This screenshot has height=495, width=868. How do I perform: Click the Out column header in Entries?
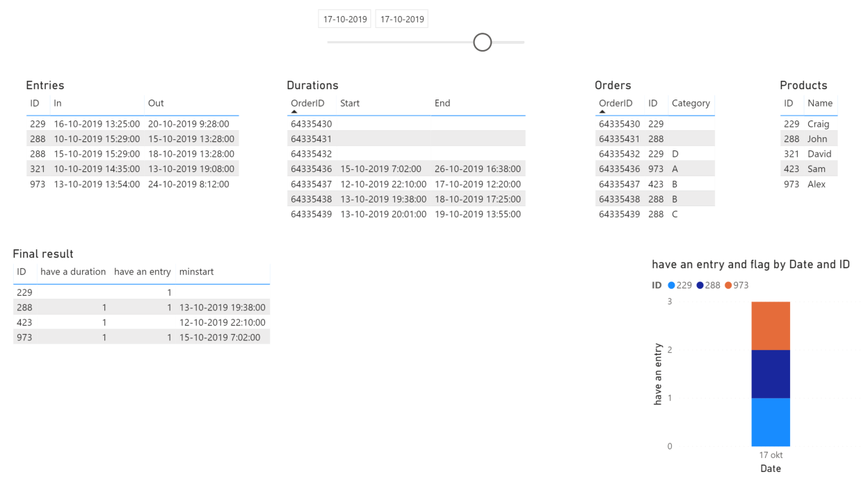[x=156, y=103]
